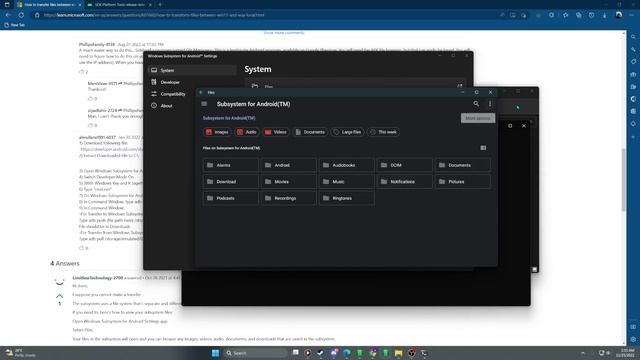The height and width of the screenshot is (360, 640).
Task: Open the Alarms folder
Action: [x=231, y=165]
